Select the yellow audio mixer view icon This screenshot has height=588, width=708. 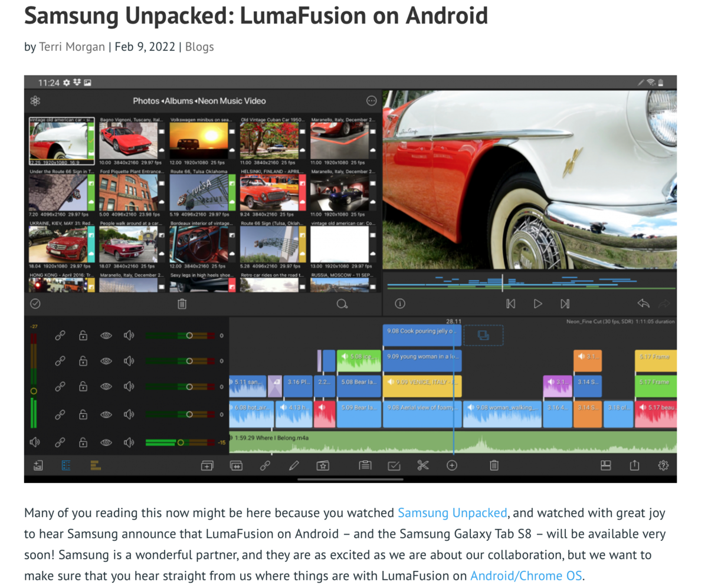point(95,465)
